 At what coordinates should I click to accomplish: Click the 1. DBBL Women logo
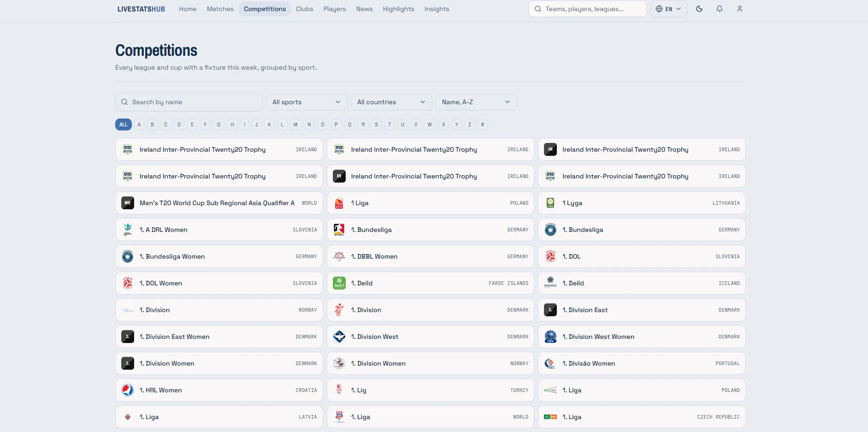[x=339, y=256]
